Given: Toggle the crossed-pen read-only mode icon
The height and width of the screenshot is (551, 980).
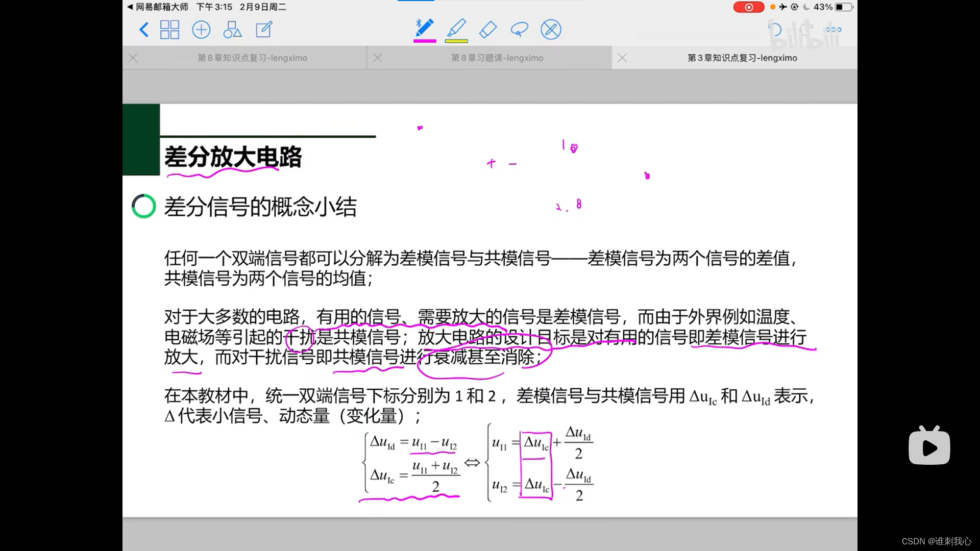Looking at the screenshot, I should coord(551,30).
